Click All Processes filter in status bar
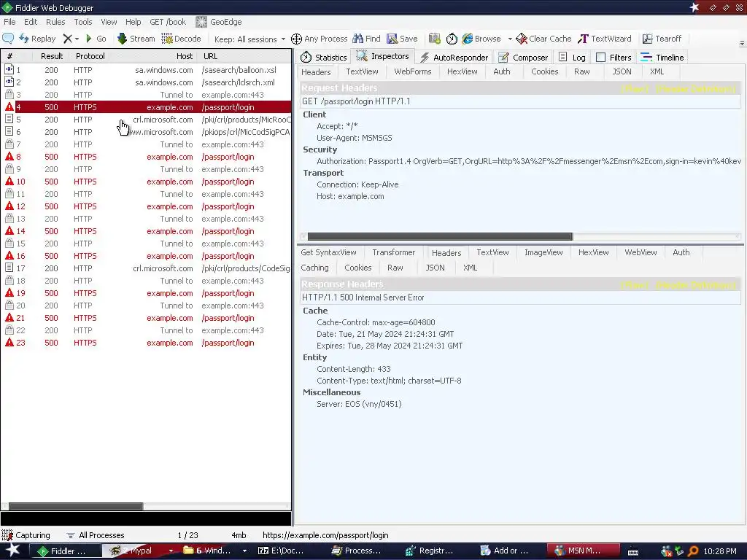 pyautogui.click(x=96, y=535)
